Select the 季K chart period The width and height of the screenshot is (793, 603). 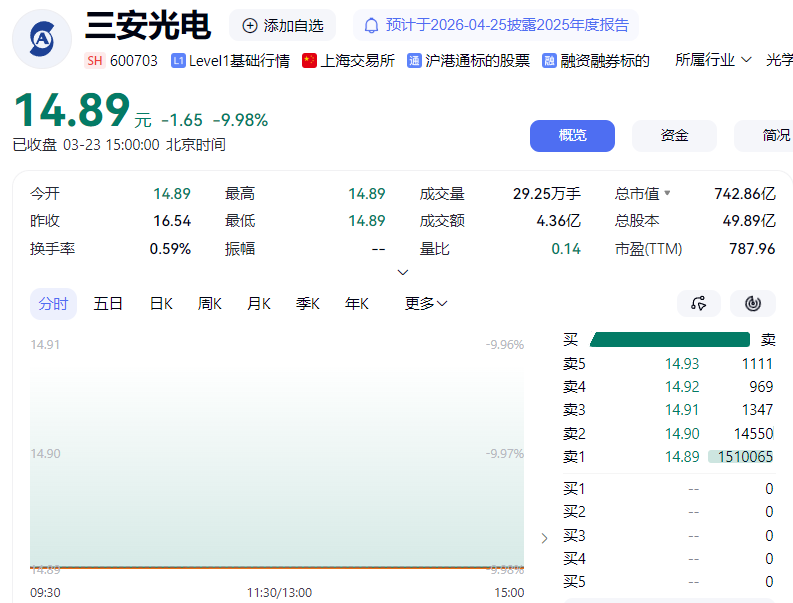coord(308,304)
